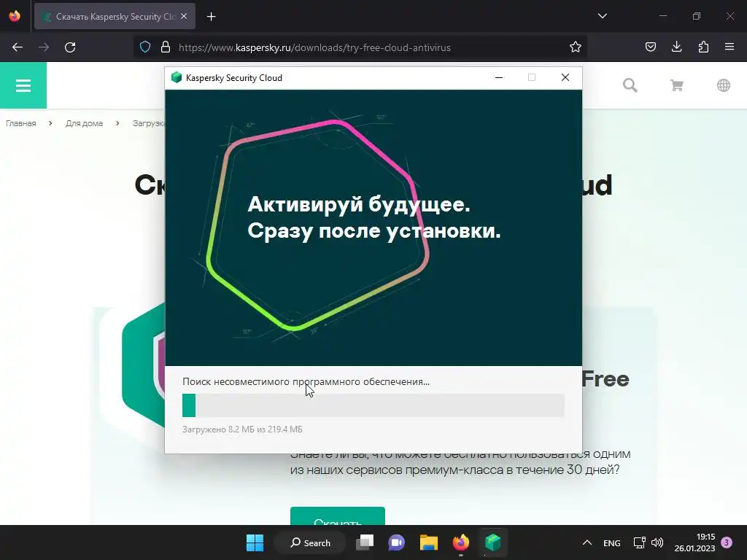Screen dimensions: 747x560
Task: Minimize the Kaspersky Security Cloud installer
Action: click(499, 77)
